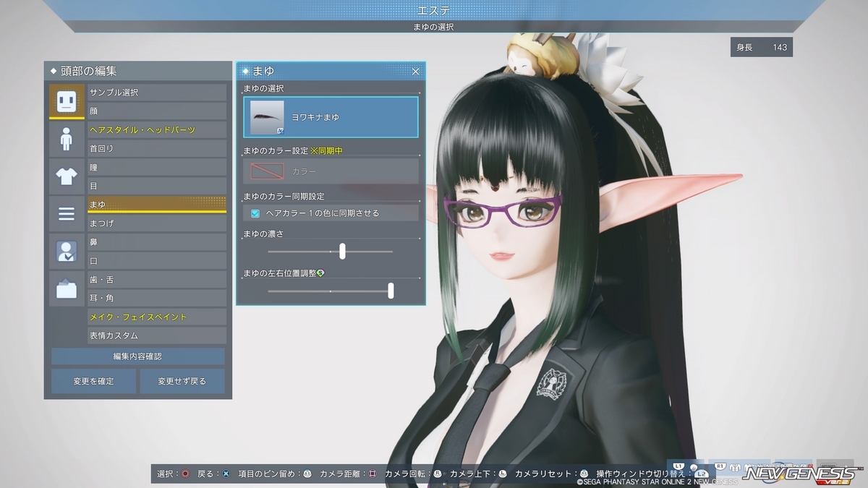Click the 戻る cross button icon
This screenshot has width=868, height=488.
(226, 474)
